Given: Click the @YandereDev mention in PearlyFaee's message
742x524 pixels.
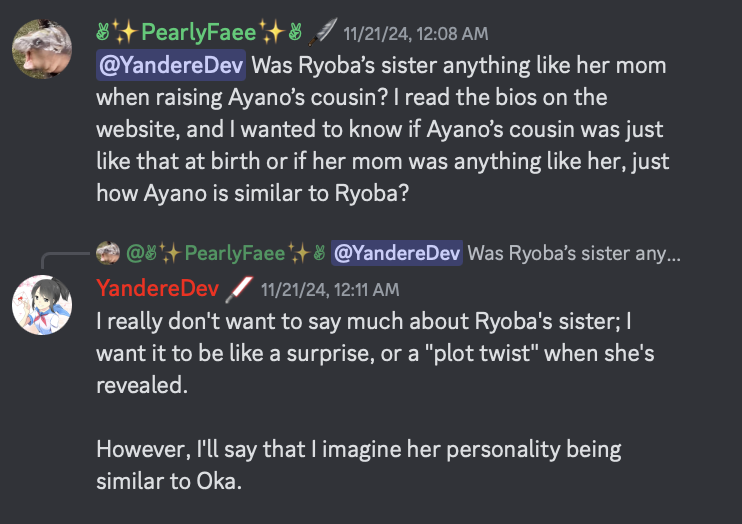Looking at the screenshot, I should click(x=171, y=66).
